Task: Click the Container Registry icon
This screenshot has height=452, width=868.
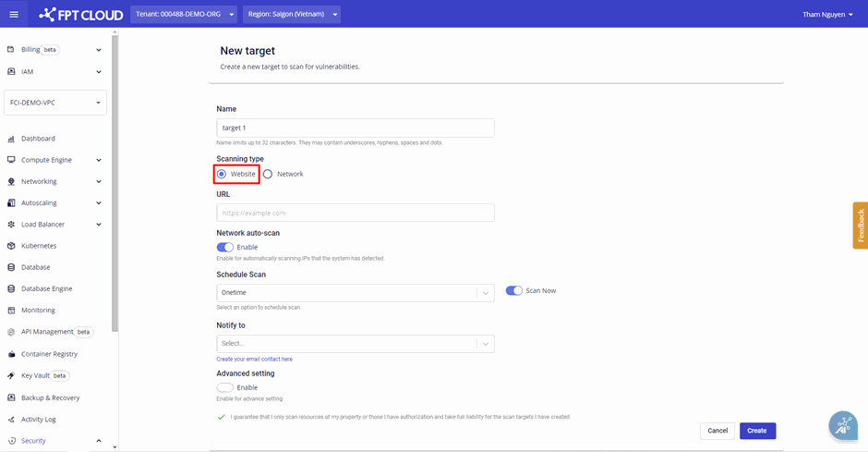Action: pos(10,354)
